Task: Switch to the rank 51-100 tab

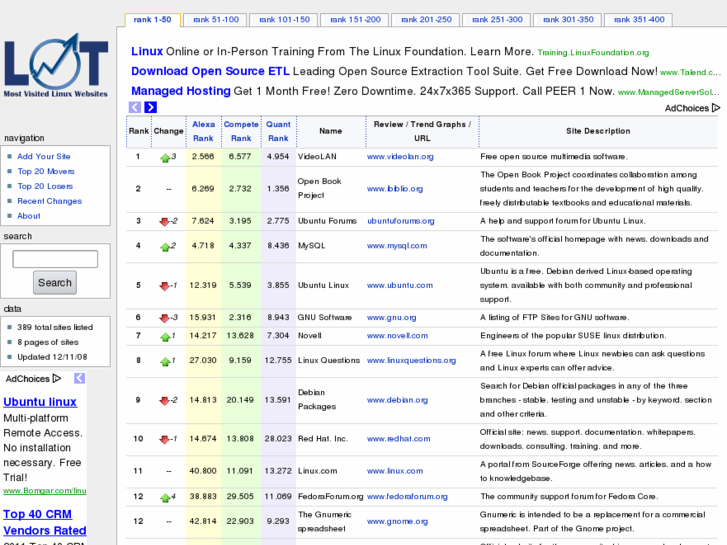Action: click(x=215, y=20)
